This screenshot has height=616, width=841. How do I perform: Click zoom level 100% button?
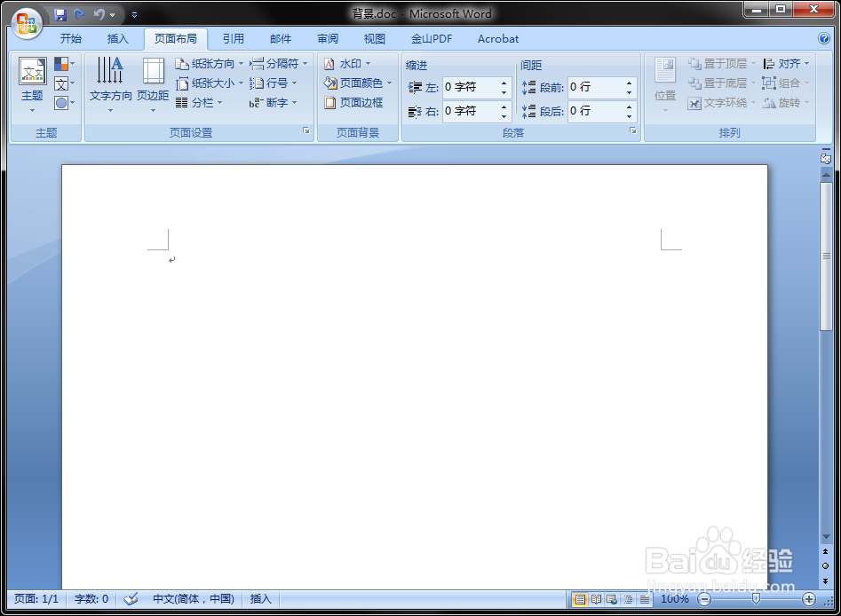(x=675, y=599)
